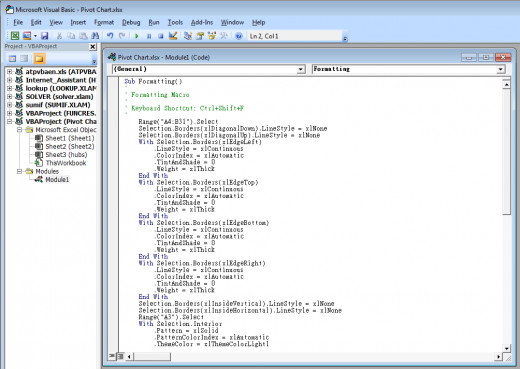Viewport: 520px width, 369px height.
Task: Open the Format menu
Action: (104, 22)
